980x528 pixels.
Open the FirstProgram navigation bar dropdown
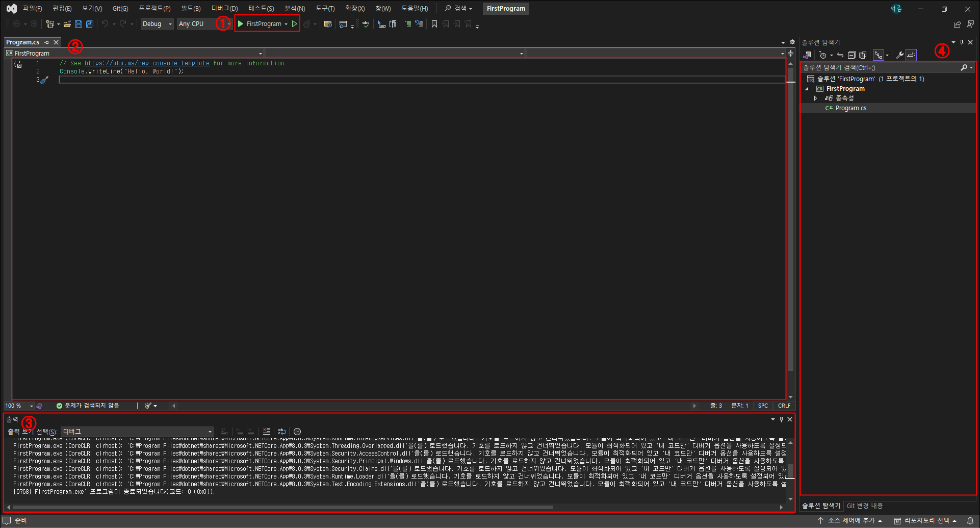tap(135, 53)
